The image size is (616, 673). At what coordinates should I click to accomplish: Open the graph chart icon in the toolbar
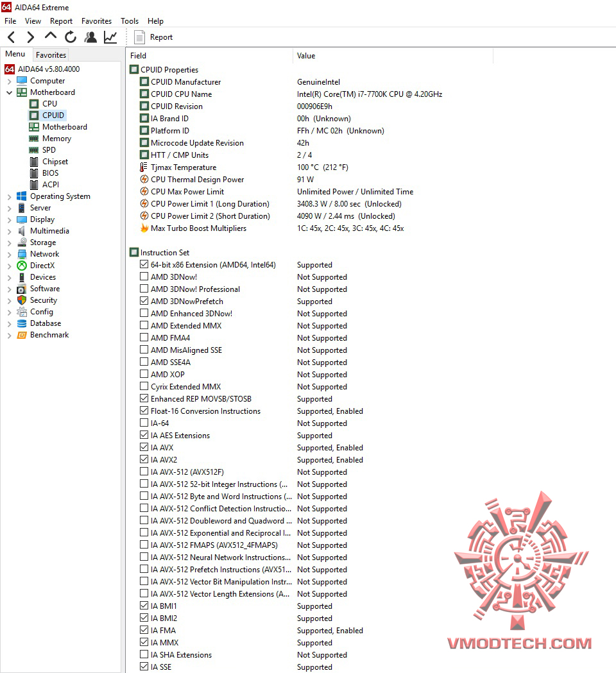[x=110, y=37]
